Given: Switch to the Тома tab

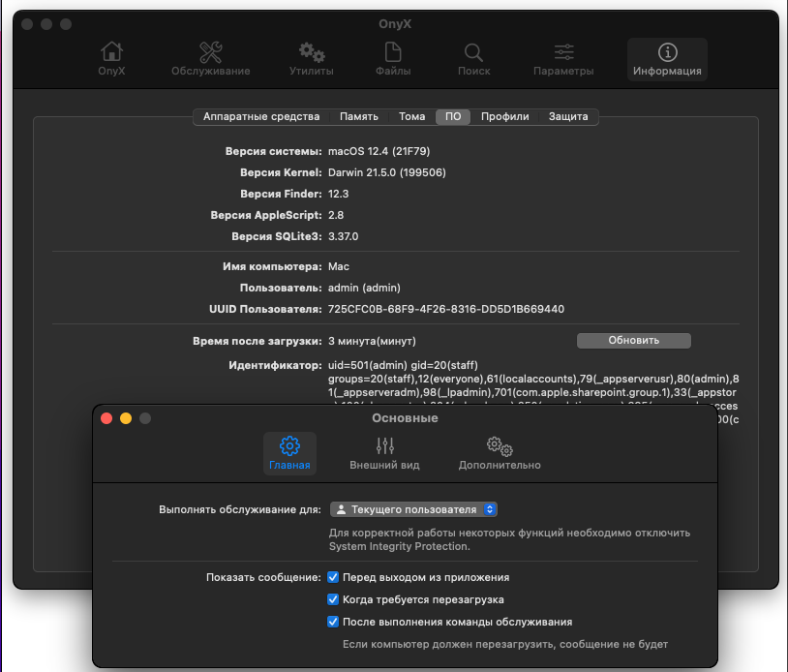Looking at the screenshot, I should (412, 116).
